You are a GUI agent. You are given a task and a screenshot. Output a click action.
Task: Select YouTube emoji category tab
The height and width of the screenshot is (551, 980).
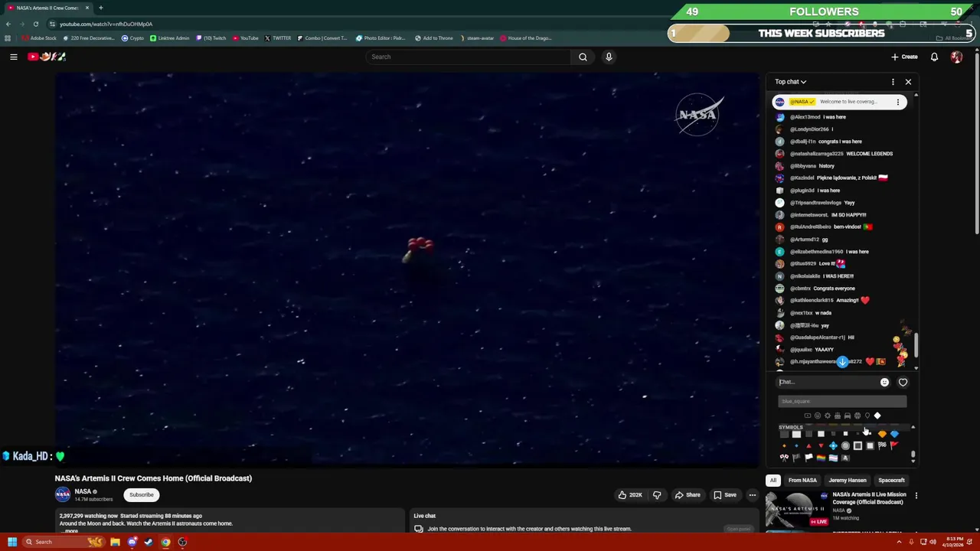click(808, 416)
